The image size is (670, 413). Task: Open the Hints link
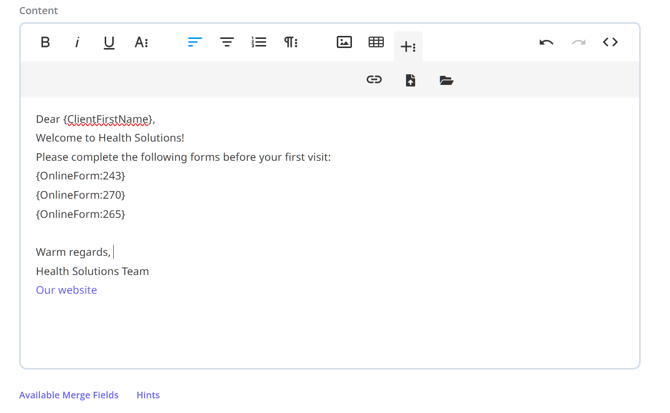click(148, 395)
